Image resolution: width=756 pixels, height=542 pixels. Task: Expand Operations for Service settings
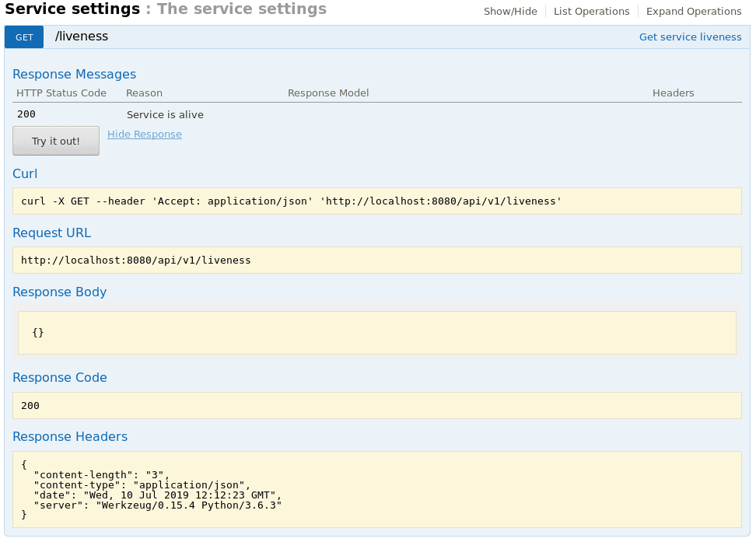click(x=693, y=12)
